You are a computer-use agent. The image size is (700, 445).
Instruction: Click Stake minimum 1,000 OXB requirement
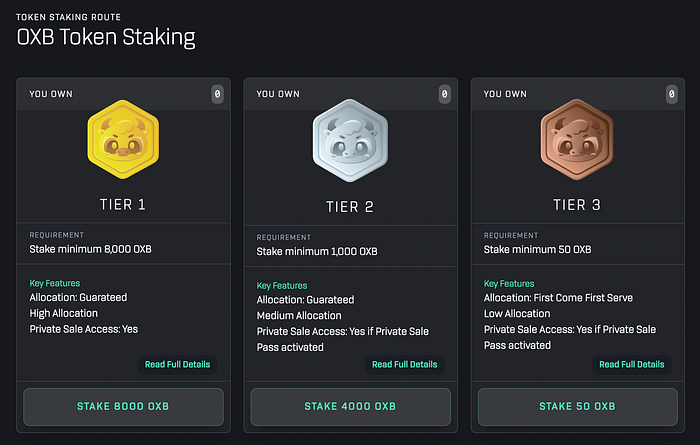coord(317,251)
